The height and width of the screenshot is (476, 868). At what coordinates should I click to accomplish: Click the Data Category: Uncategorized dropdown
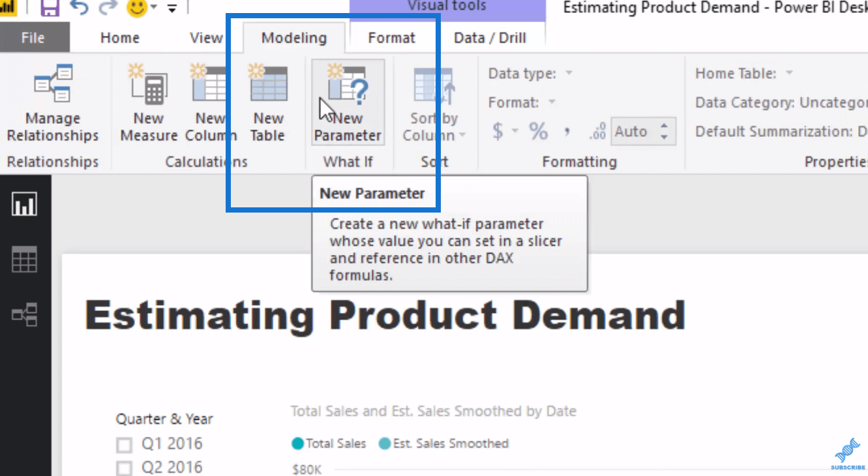tap(781, 102)
